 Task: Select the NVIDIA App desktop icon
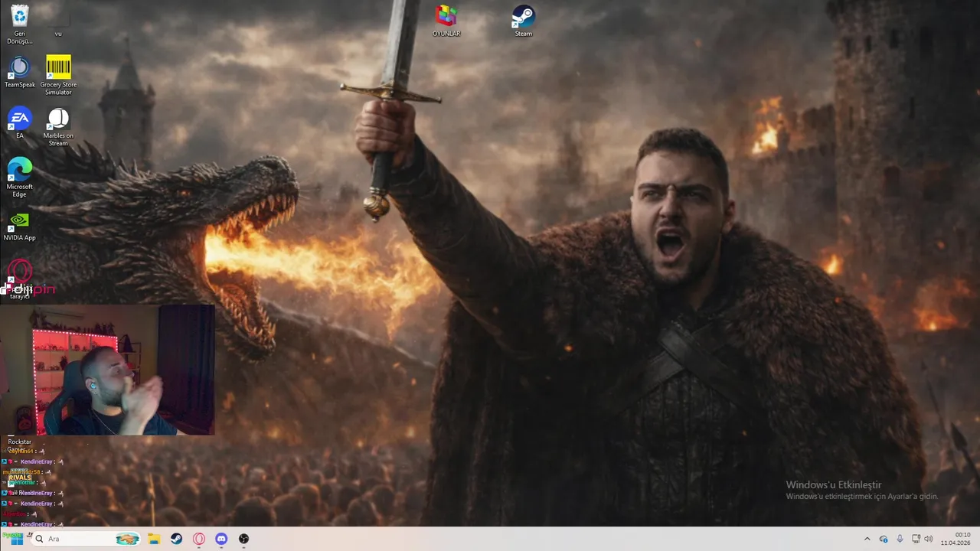[x=19, y=227]
